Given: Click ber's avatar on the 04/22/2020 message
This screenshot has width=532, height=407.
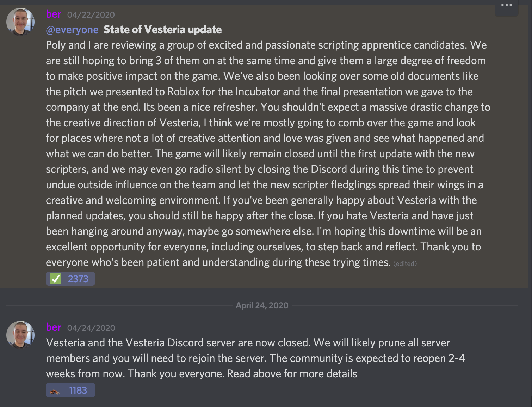Looking at the screenshot, I should [20, 22].
